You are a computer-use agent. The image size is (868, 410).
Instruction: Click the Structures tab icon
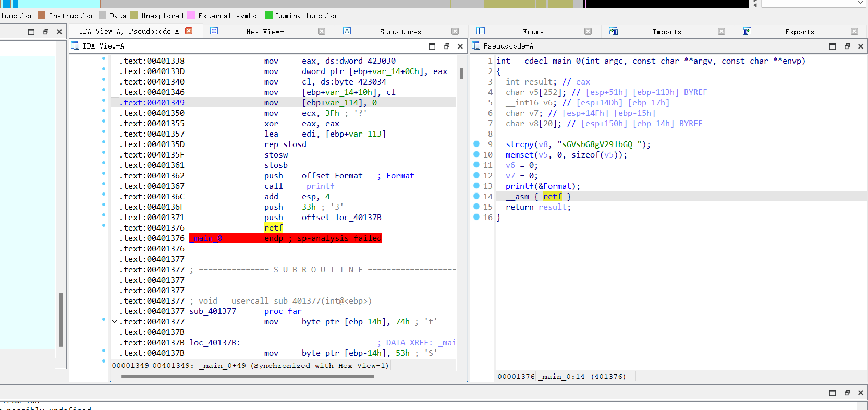pyautogui.click(x=347, y=31)
